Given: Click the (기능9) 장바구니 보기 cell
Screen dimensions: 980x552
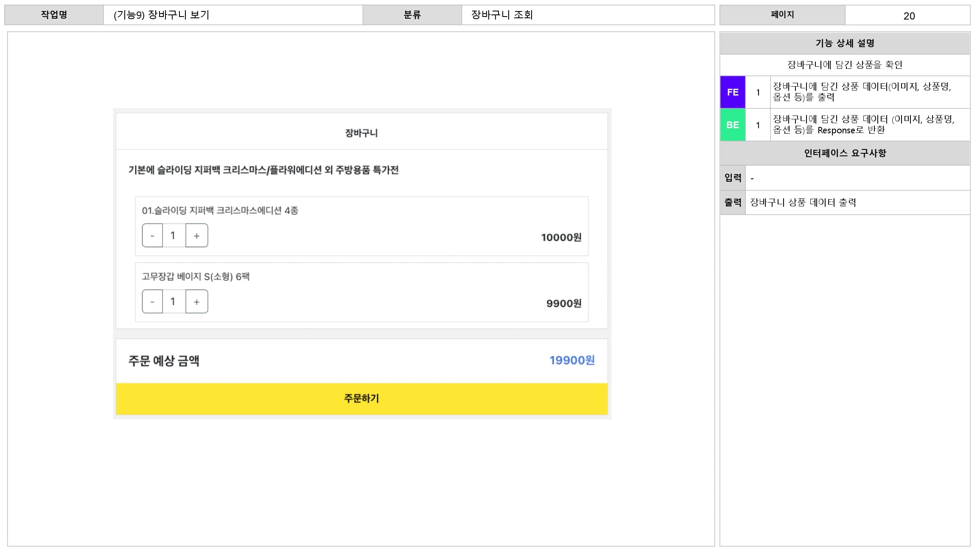Looking at the screenshot, I should 233,15.
